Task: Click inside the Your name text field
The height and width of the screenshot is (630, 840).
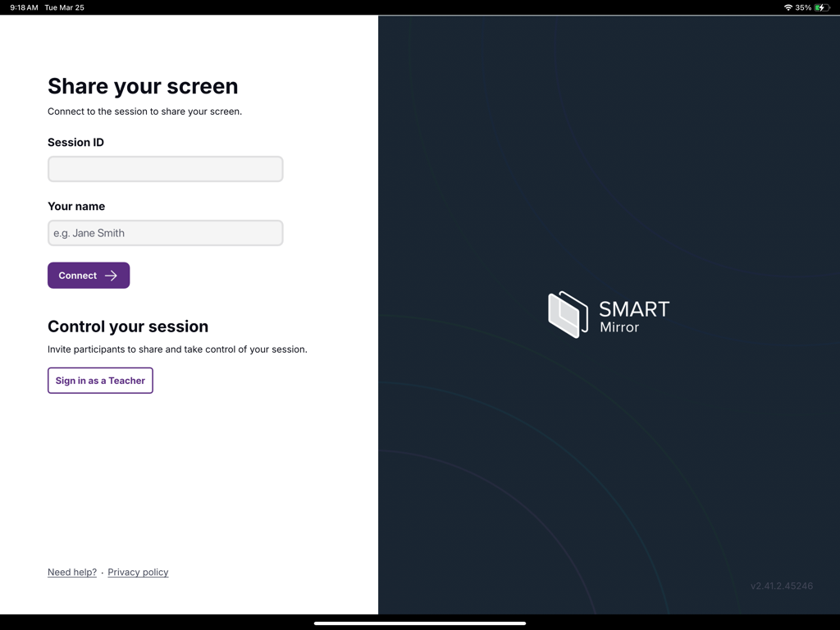Action: [x=165, y=233]
